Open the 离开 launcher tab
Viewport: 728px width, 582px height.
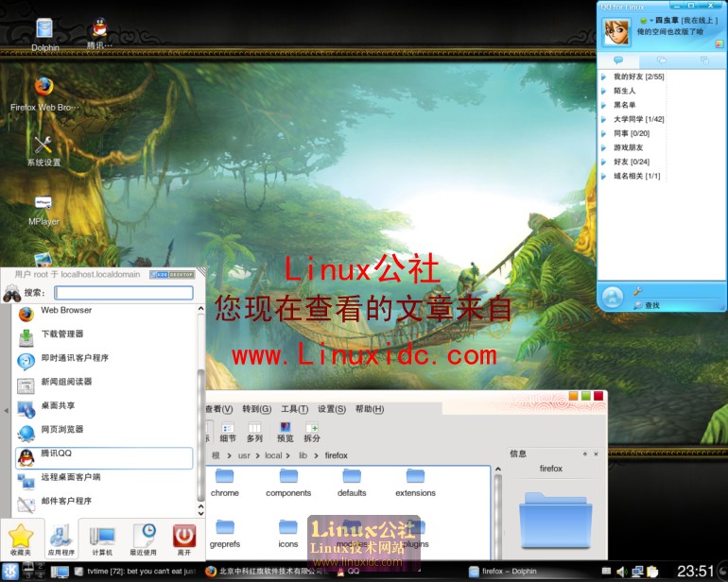[x=183, y=539]
